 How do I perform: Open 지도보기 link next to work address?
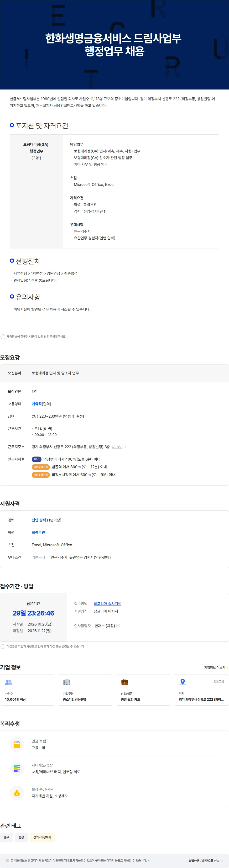117,447
